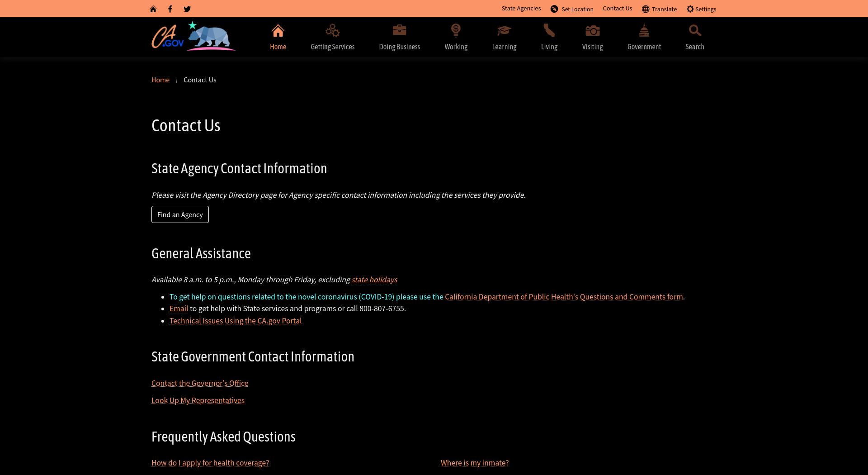Screen dimensions: 868x475
Task: Open Contact the Governor's Office link
Action: tap(200, 383)
